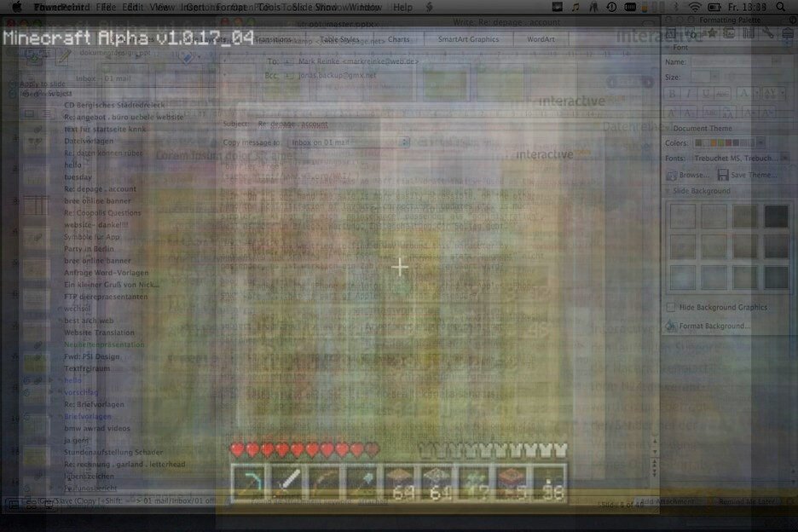Click the character spacing AV button
The height and width of the screenshot is (532, 798).
(x=768, y=94)
